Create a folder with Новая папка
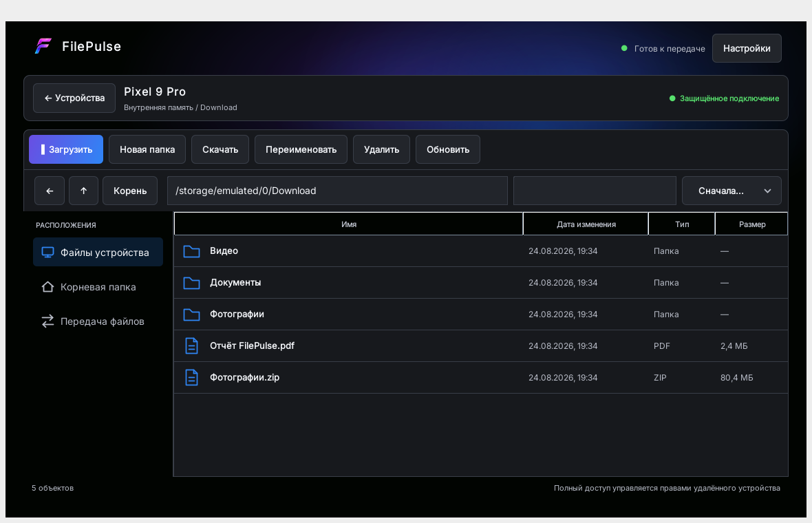 (x=147, y=149)
